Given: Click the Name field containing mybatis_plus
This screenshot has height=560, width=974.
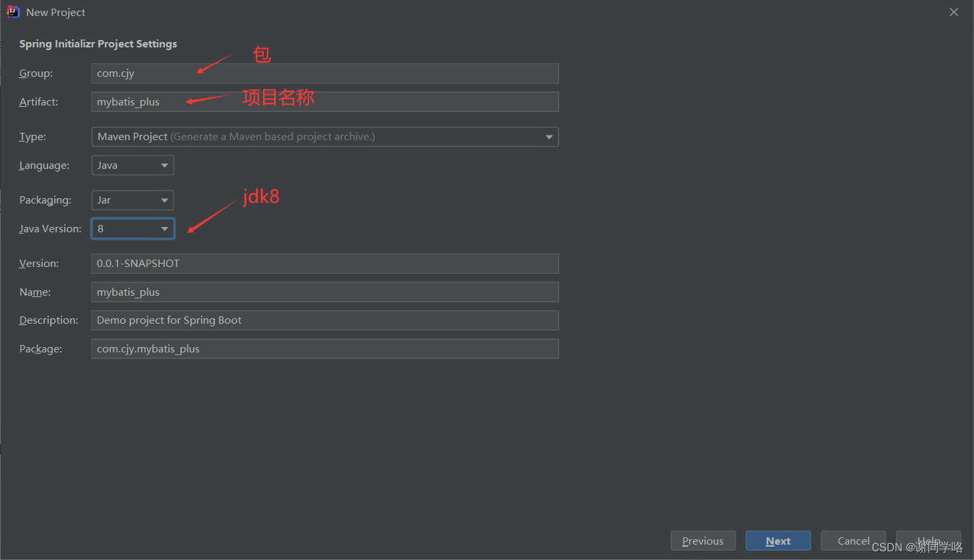Looking at the screenshot, I should 324,292.
